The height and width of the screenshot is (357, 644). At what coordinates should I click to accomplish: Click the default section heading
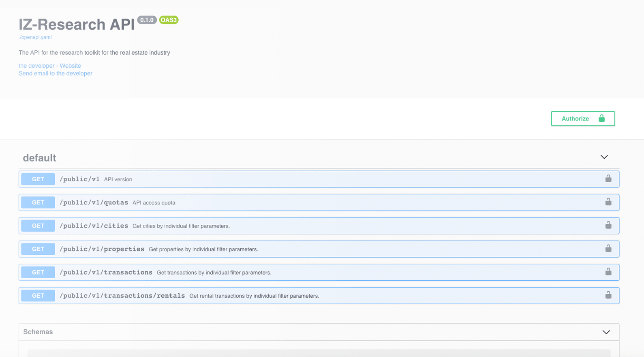tap(39, 158)
